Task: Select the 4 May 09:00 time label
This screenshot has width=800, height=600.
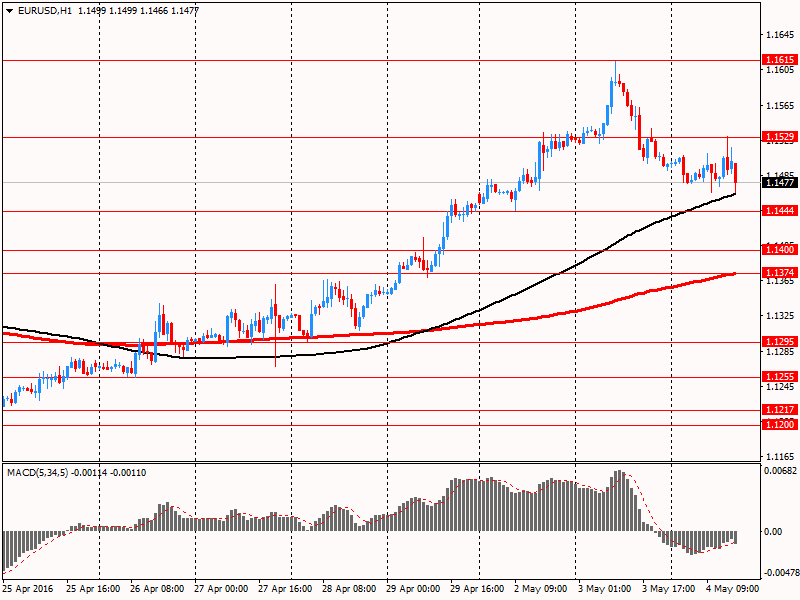Action: 733,589
